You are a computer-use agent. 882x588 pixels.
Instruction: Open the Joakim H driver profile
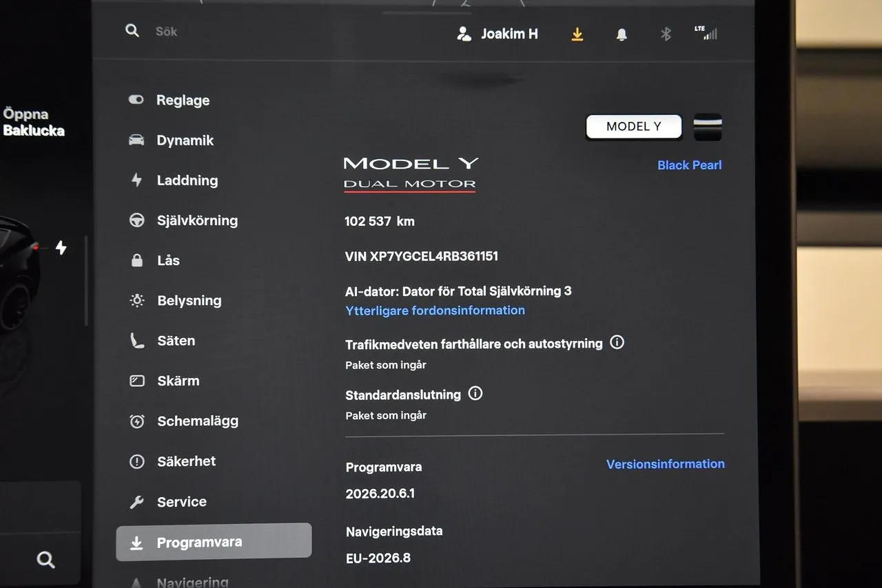click(x=497, y=34)
